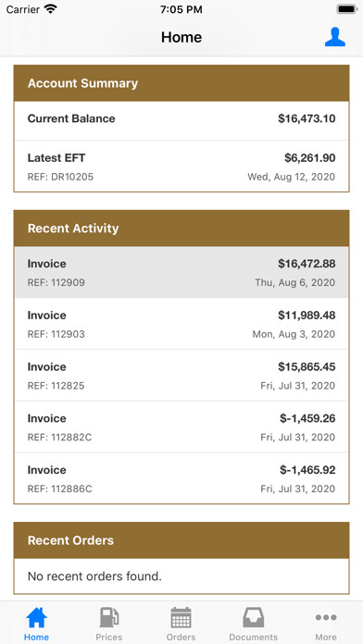The height and width of the screenshot is (644, 363).
Task: Open the user profile icon
Action: 334,37
